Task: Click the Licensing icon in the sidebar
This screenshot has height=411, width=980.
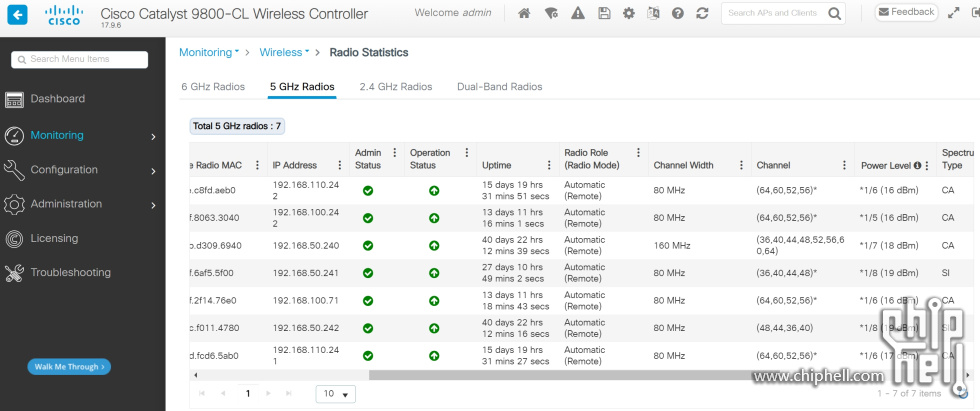Action: coord(14,239)
